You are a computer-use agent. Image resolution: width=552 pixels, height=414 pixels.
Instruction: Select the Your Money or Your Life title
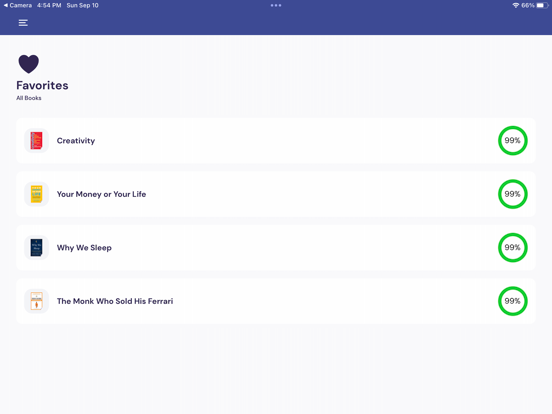pos(101,194)
